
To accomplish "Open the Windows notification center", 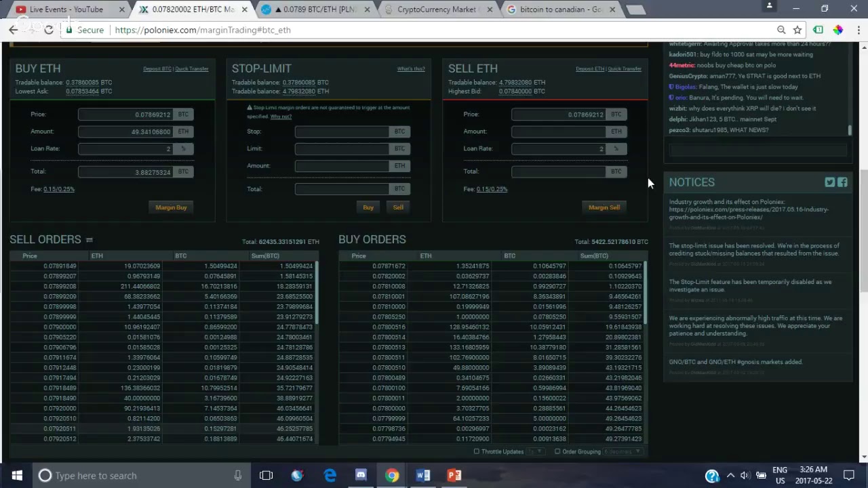I will (x=849, y=476).
